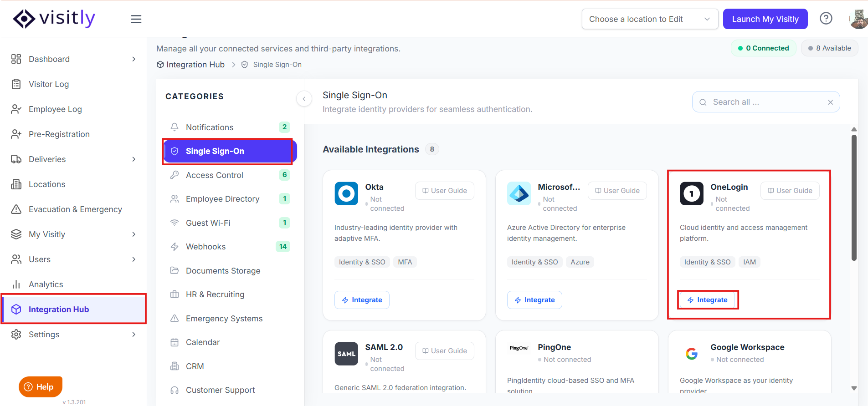The height and width of the screenshot is (406, 868).
Task: Select the Employee Directory category
Action: (230, 199)
